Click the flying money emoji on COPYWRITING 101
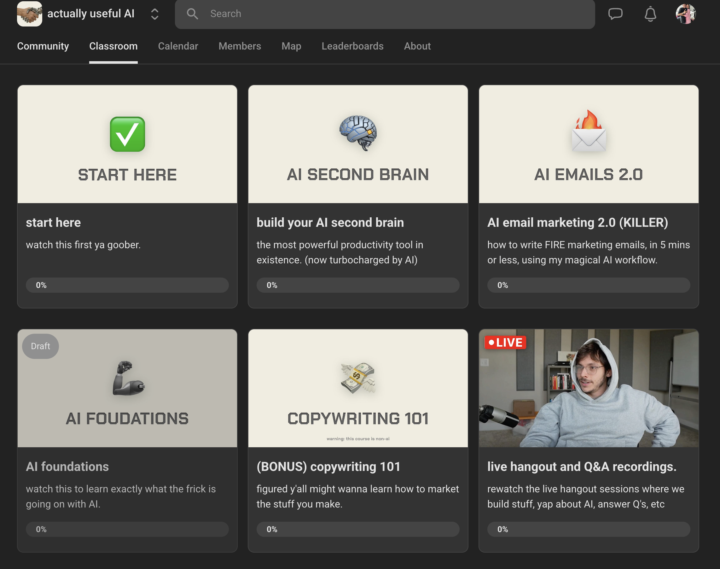The height and width of the screenshot is (569, 720). tap(358, 377)
